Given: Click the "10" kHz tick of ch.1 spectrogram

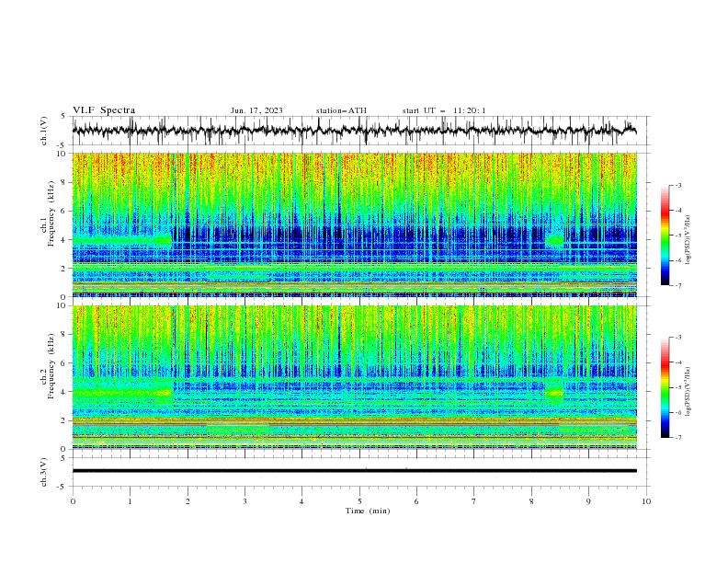Looking at the screenshot, I should (x=62, y=154).
